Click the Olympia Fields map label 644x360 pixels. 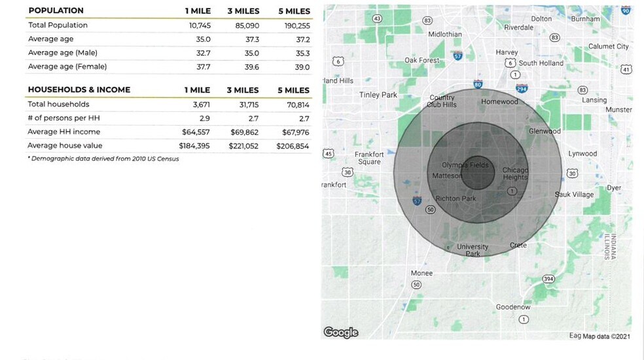point(465,166)
